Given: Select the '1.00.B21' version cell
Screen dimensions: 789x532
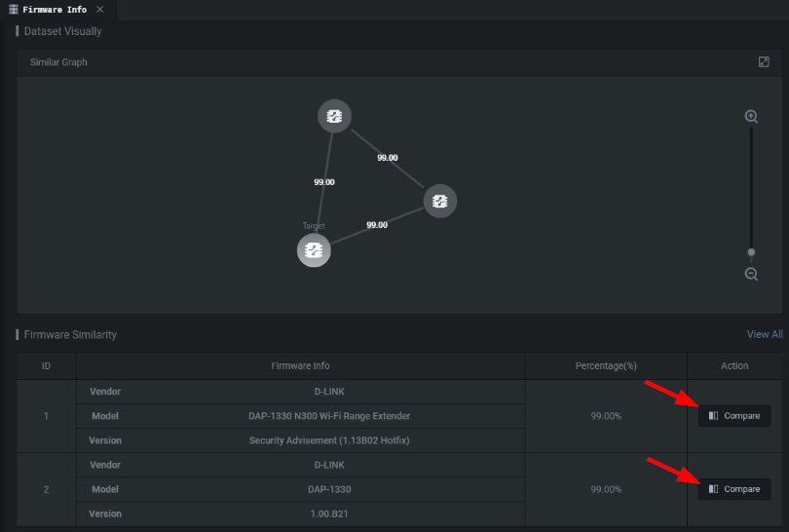Looking at the screenshot, I should [329, 513].
